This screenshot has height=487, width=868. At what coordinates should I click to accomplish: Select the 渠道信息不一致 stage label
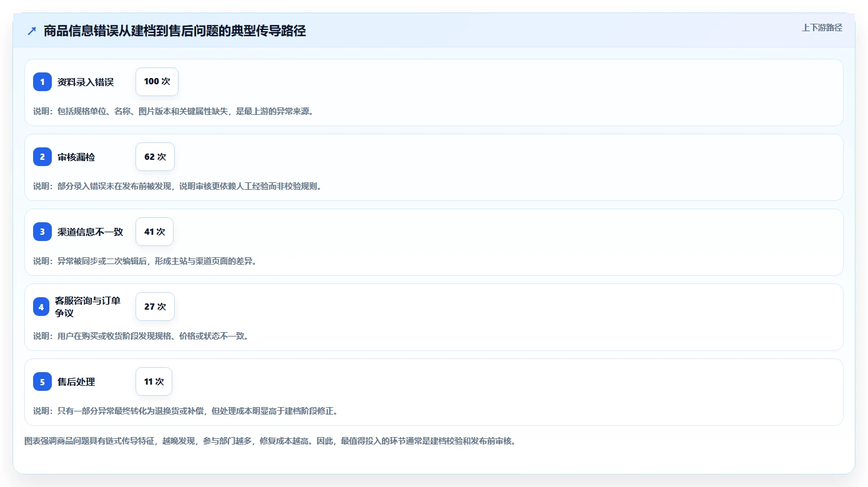(x=91, y=232)
